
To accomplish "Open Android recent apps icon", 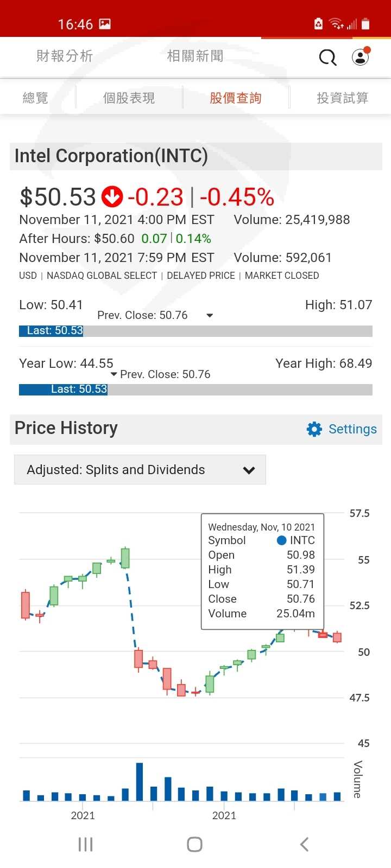I will point(85,844).
